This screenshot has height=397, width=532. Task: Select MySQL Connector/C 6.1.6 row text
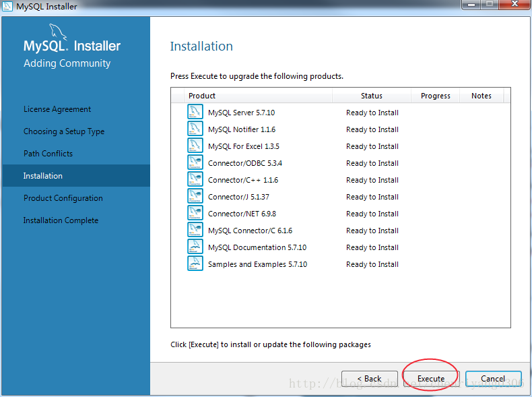[250, 231]
